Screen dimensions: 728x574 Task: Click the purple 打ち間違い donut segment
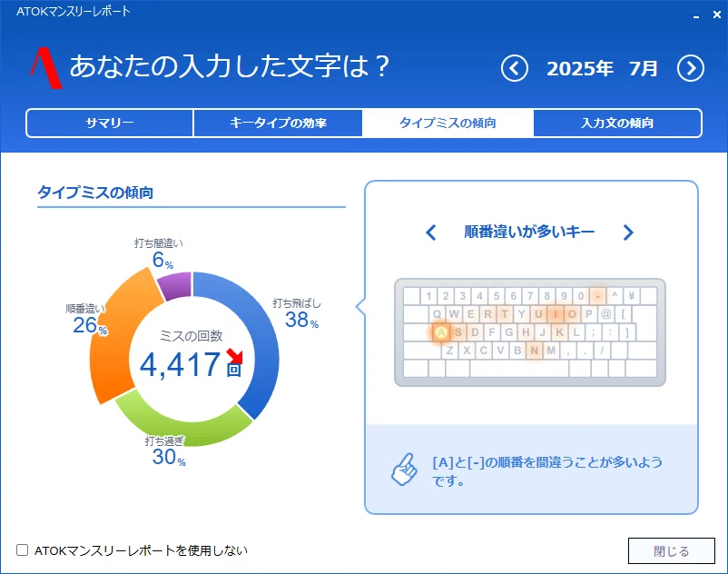[175, 284]
